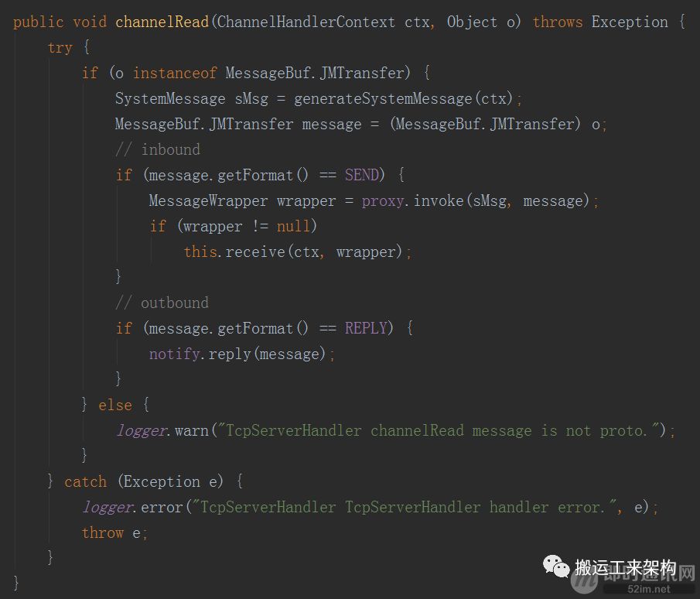This screenshot has height=599, width=700.
Task: Click the SEND constant
Action: coord(362,175)
